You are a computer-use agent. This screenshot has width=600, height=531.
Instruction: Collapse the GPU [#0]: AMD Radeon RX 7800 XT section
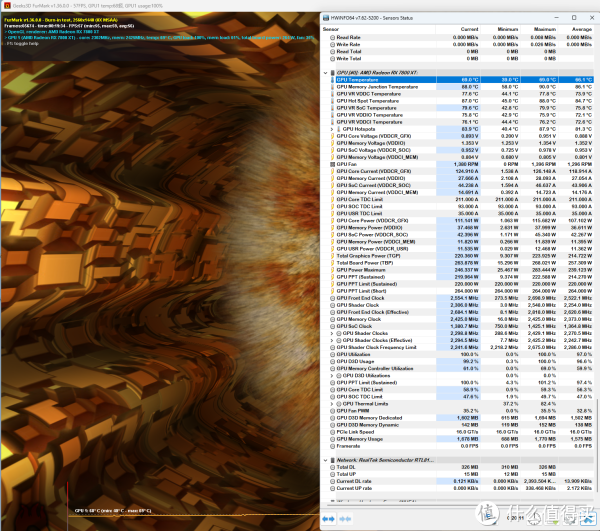click(x=325, y=72)
